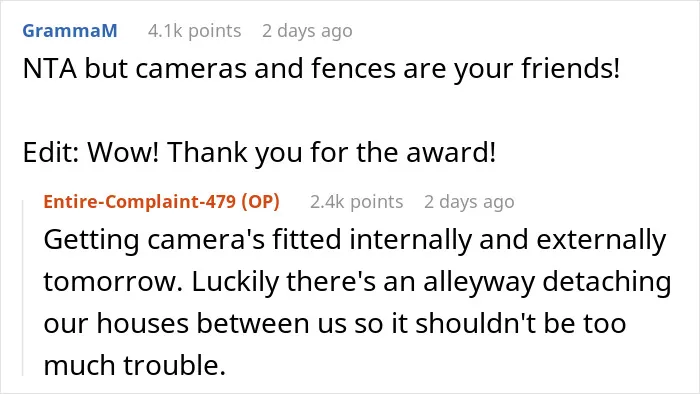Click the word 'externally' in reply
Image resolution: width=700 pixels, height=394 pixels.
coord(601,240)
